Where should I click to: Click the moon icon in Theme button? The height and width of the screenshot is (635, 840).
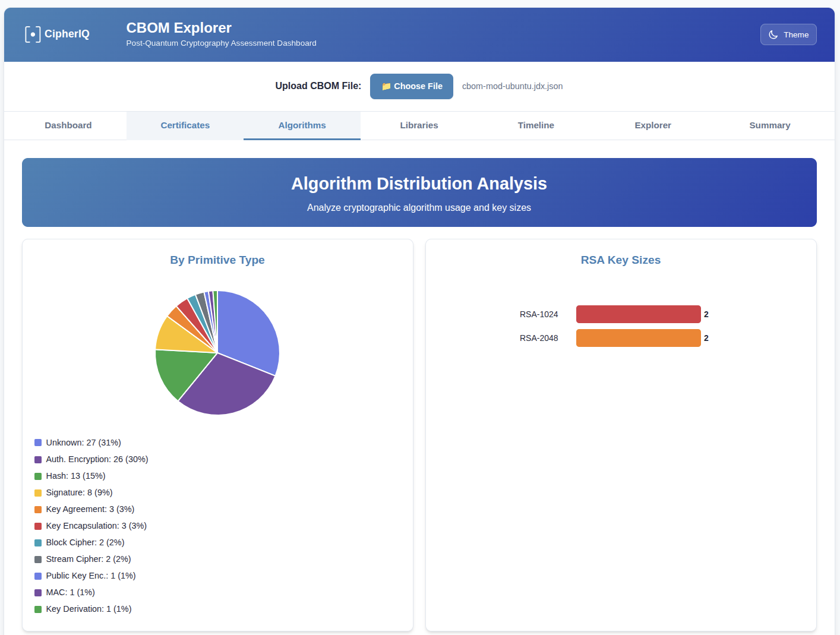click(x=773, y=34)
